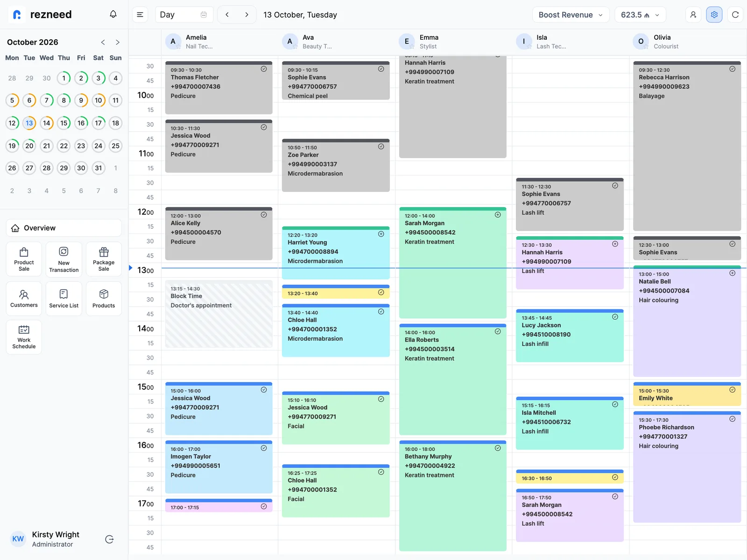Viewport: 747px width, 560px height.
Task: Open the Work Schedule
Action: (x=24, y=337)
